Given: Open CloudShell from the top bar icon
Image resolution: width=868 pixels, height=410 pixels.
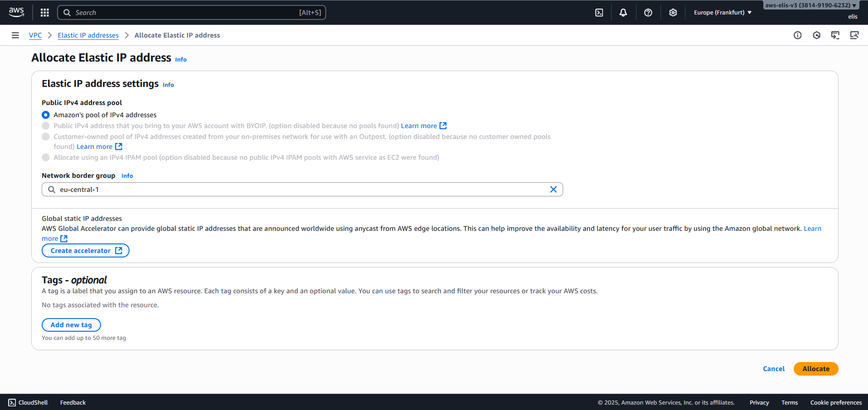Looking at the screenshot, I should click(x=599, y=13).
